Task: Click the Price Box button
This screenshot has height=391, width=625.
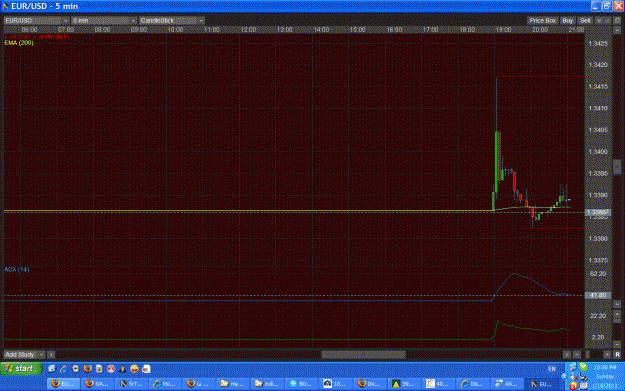Action: click(x=542, y=20)
